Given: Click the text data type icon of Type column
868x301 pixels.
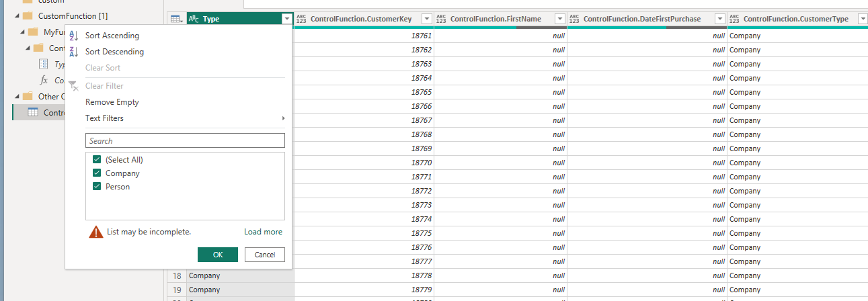Looking at the screenshot, I should coord(194,19).
